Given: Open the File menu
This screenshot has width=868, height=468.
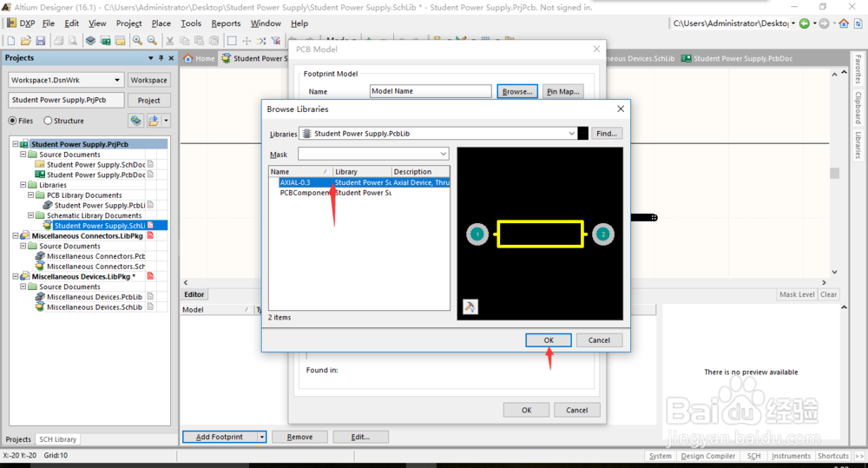Looking at the screenshot, I should 48,23.
